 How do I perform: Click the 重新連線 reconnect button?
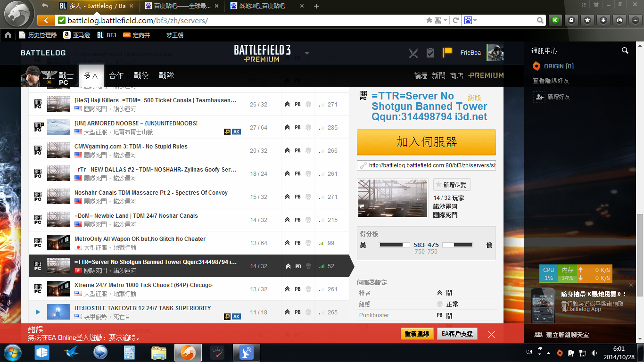[x=417, y=334]
